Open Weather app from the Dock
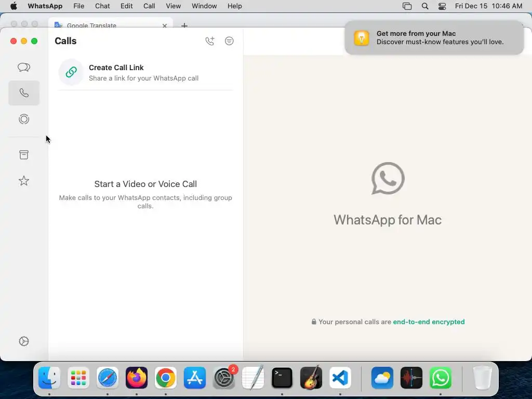This screenshot has width=532, height=399. click(x=382, y=378)
